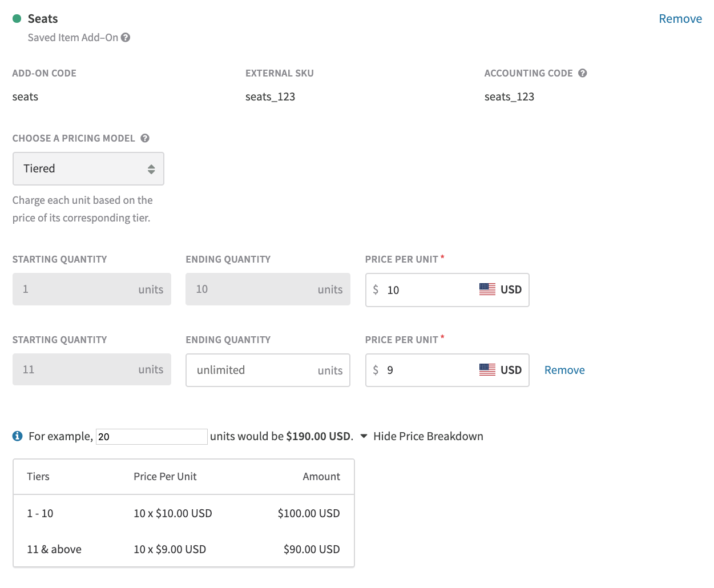Remove the second pricing tier
Screen dimensions: 714x588
(564, 370)
